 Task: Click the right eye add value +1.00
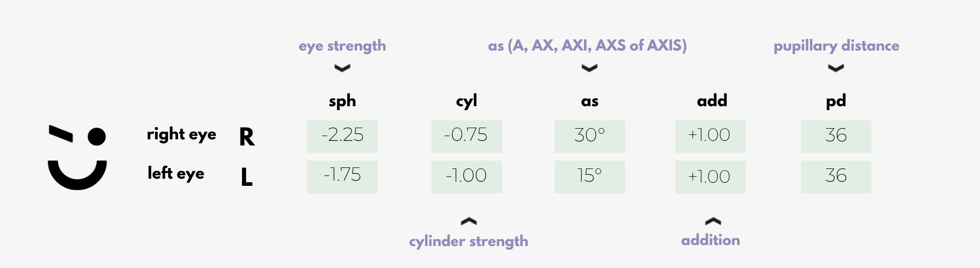(x=710, y=136)
